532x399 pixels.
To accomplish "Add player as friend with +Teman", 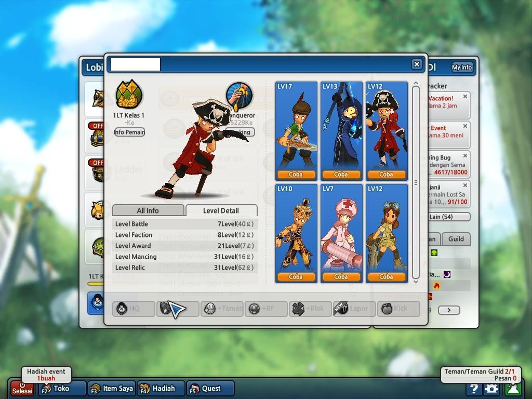I will pos(222,309).
